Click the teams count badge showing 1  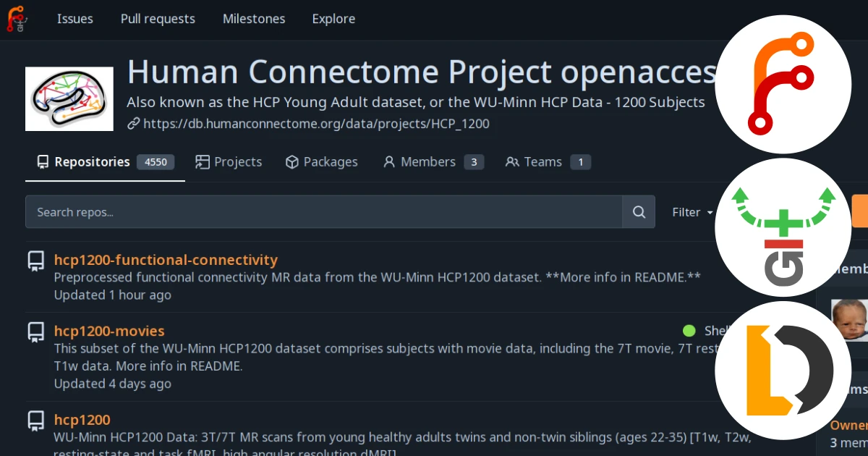pos(580,162)
